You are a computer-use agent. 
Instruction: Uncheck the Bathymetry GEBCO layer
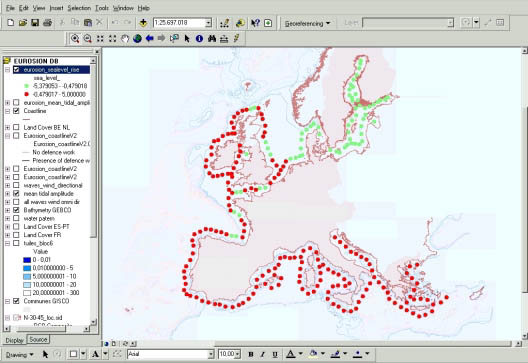click(x=16, y=210)
